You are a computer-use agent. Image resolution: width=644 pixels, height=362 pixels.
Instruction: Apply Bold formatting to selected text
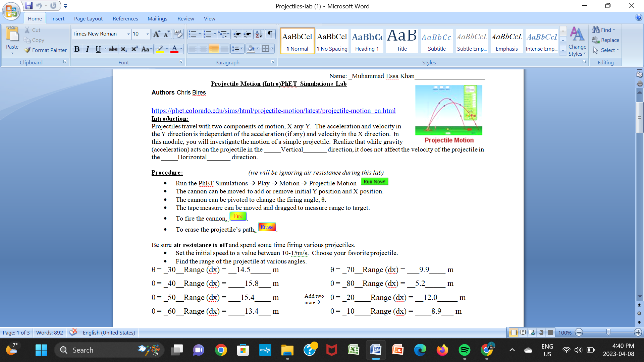point(77,49)
